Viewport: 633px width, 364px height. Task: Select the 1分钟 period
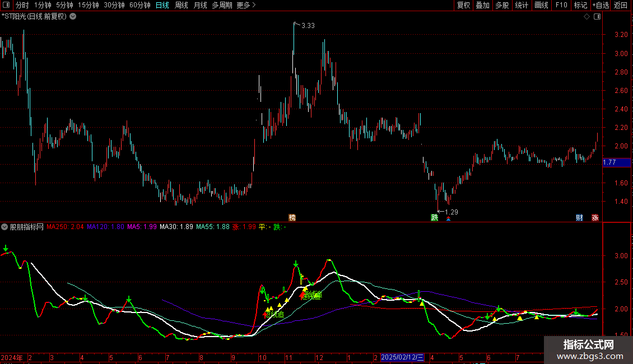click(x=43, y=5)
